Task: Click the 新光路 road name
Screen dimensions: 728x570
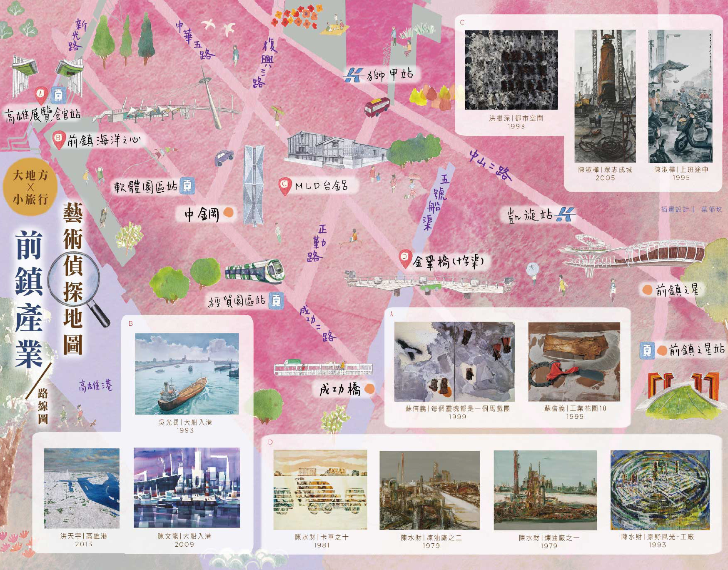Action: tap(77, 34)
